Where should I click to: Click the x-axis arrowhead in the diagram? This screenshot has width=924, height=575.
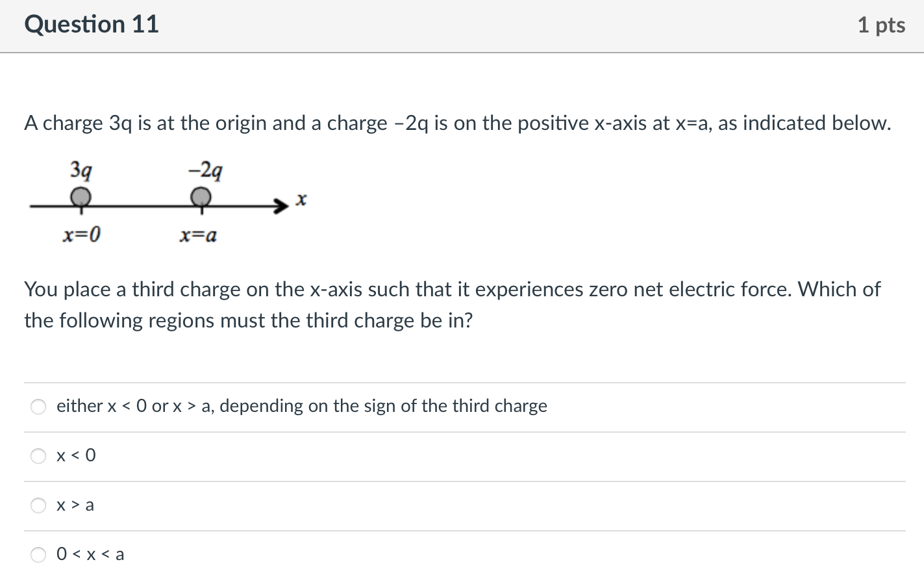281,206
